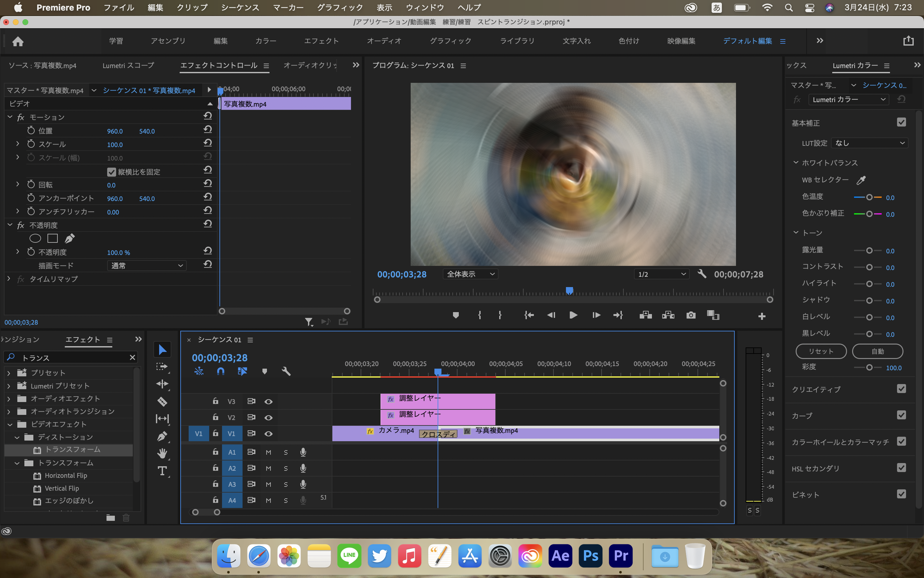Click the WB selector eyedropper

[x=861, y=180]
